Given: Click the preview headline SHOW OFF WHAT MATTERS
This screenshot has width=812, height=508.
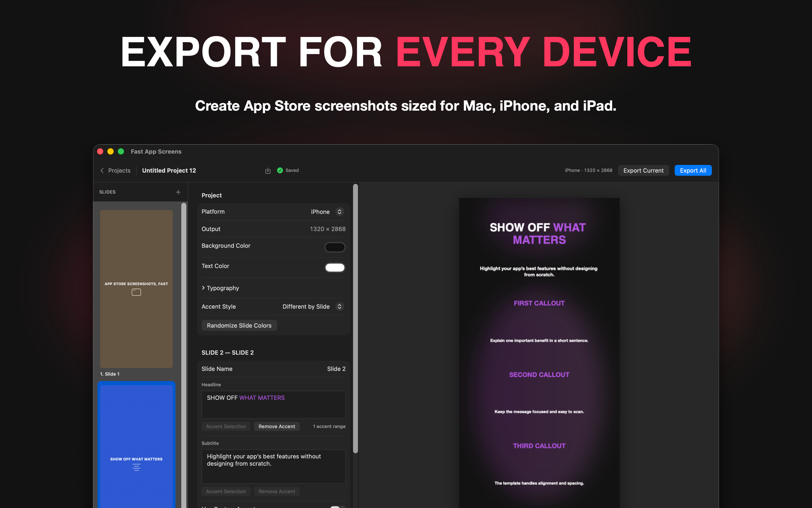Looking at the screenshot, I should point(538,233).
